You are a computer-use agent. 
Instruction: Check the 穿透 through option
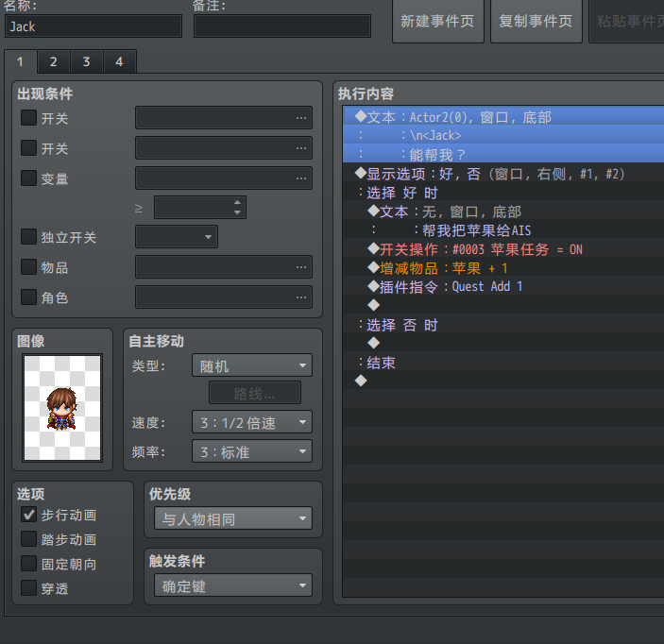[x=28, y=588]
